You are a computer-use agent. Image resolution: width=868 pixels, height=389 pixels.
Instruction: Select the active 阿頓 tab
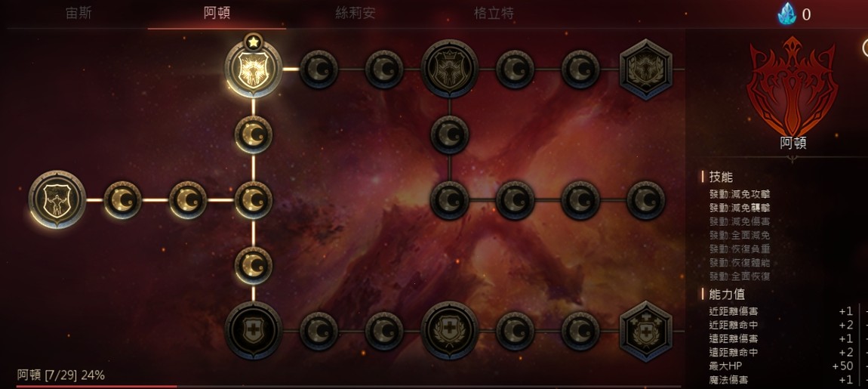coord(217,14)
